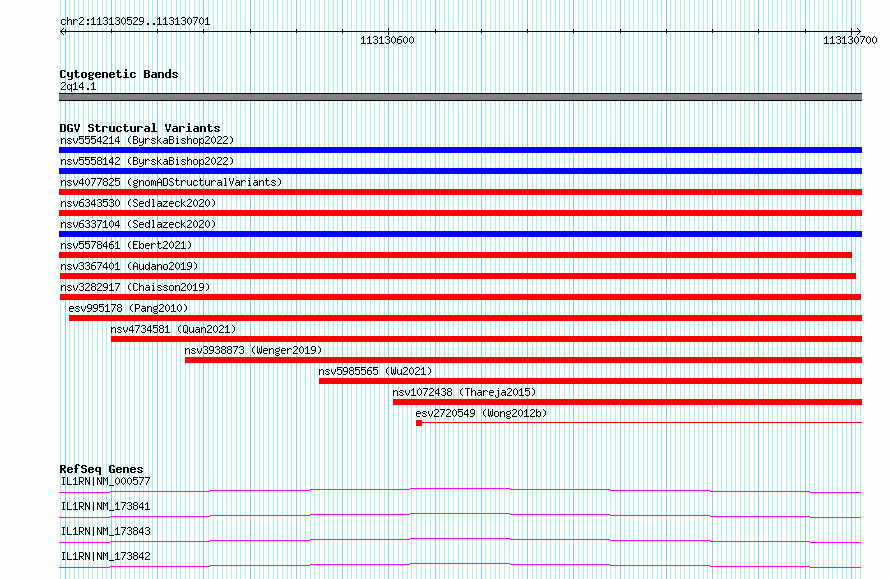The height and width of the screenshot is (579, 890).
Task: Click the red nsv6343530 Sedlazeck2020 bar
Action: [460, 213]
